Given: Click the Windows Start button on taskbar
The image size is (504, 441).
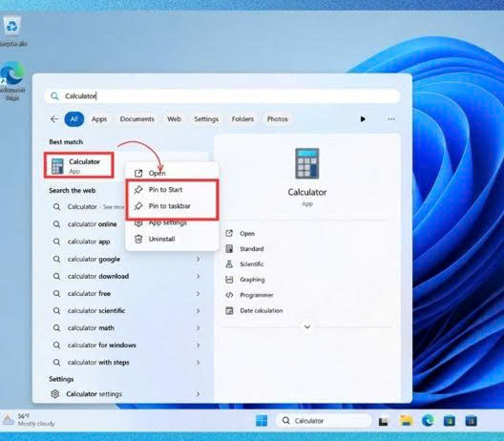Looking at the screenshot, I should click(262, 420).
